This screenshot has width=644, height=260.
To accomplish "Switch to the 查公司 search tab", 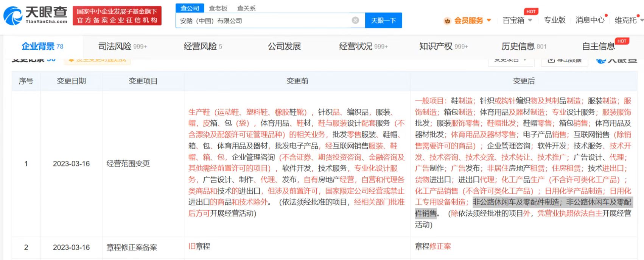I will [190, 8].
